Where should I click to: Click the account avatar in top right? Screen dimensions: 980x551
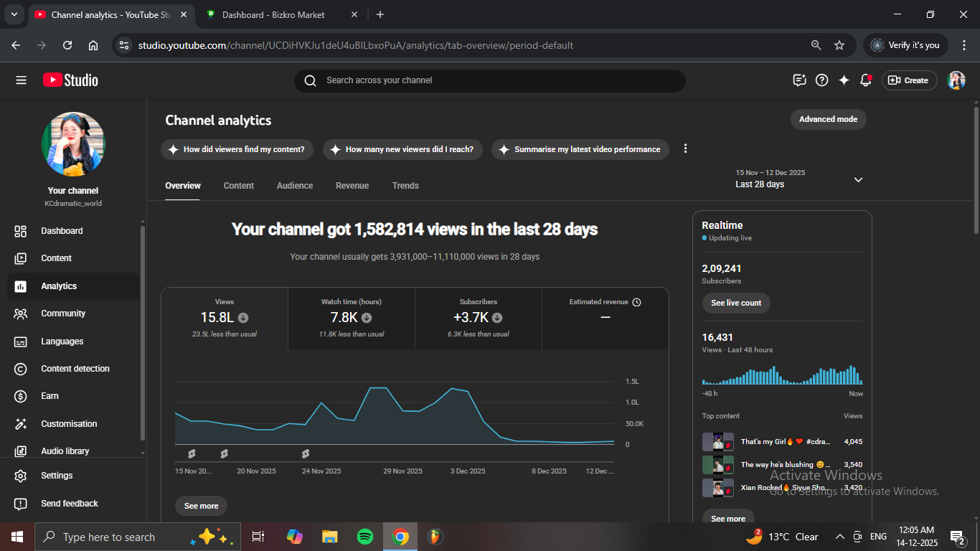click(956, 80)
